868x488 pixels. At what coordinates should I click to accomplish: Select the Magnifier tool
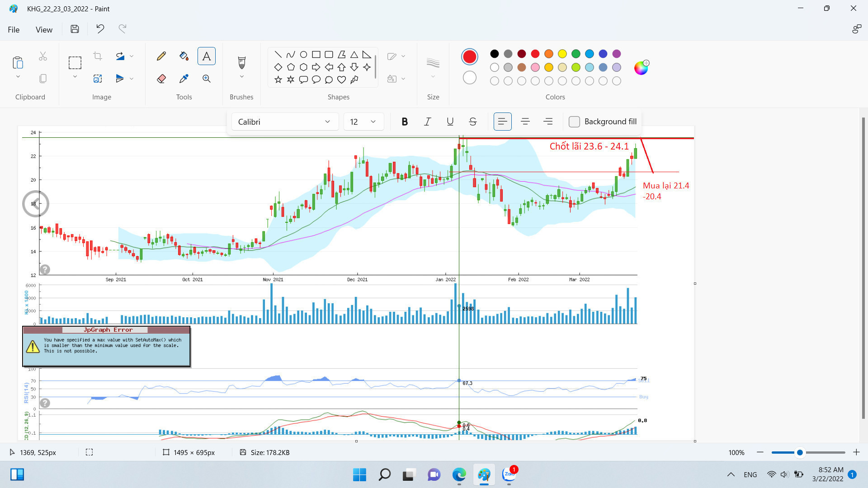coord(206,79)
